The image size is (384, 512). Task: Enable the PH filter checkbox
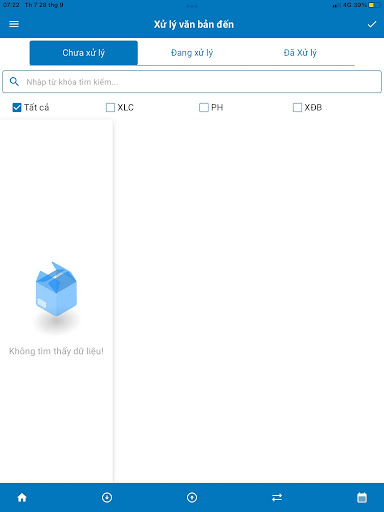coord(204,107)
